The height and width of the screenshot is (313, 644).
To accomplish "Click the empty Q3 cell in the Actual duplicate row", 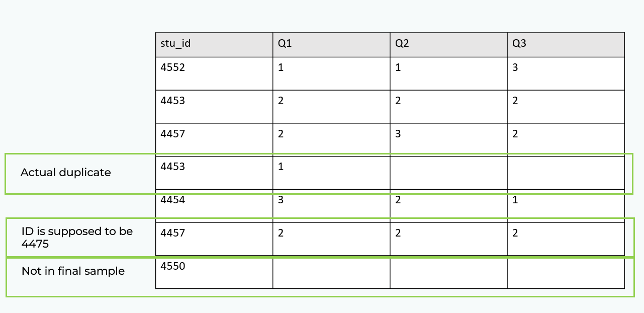I will click(565, 173).
